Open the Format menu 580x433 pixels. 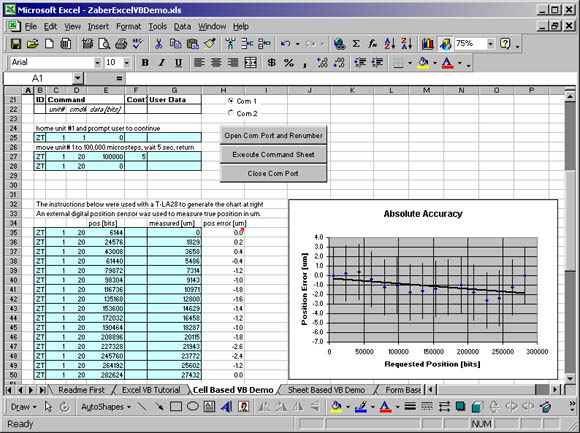pos(128,27)
